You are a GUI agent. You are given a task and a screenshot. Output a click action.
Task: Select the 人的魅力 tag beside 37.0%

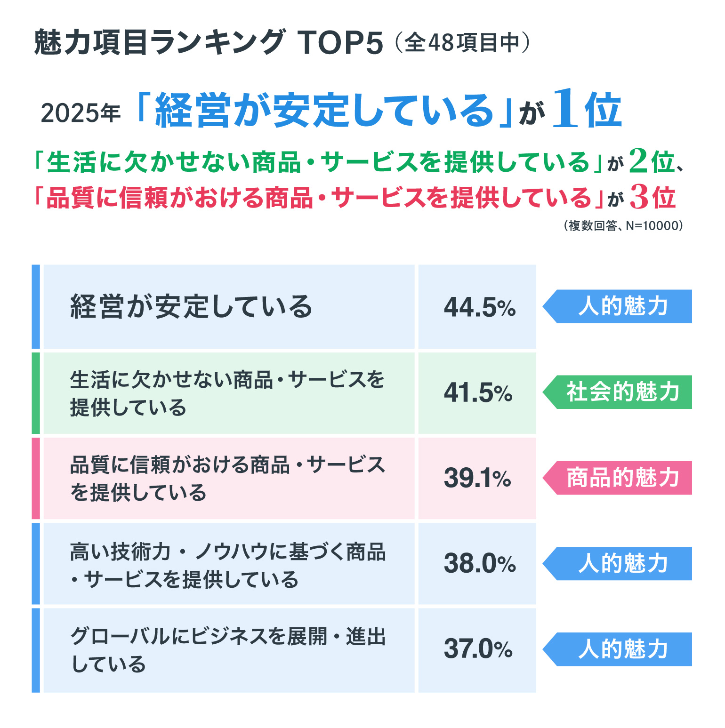[619, 649]
